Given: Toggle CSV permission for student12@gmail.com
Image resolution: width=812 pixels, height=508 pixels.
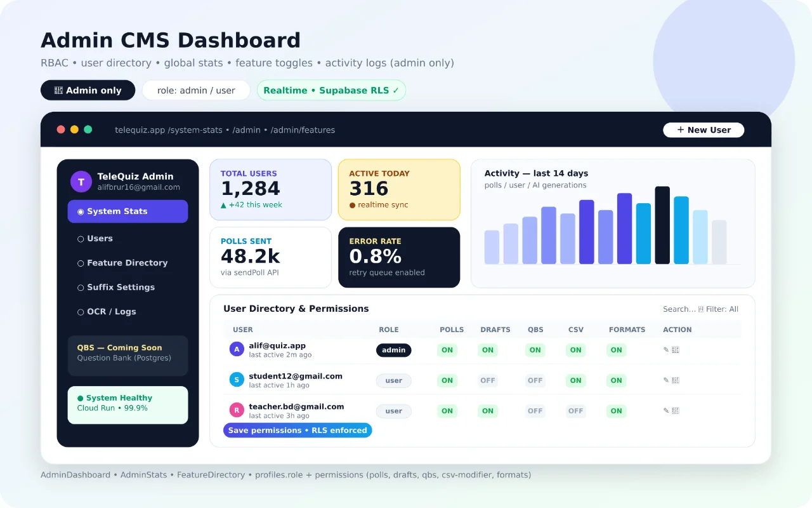Looking at the screenshot, I should [x=576, y=380].
